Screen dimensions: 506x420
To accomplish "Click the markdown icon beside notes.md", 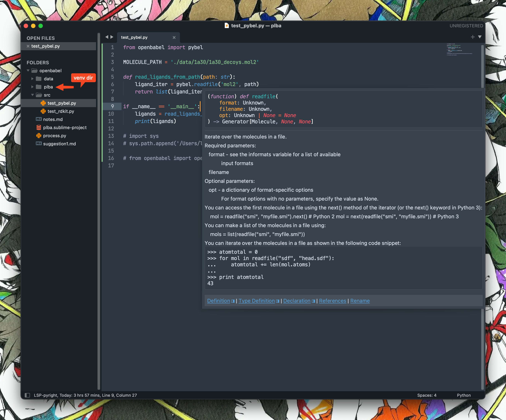I will pyautogui.click(x=39, y=119).
